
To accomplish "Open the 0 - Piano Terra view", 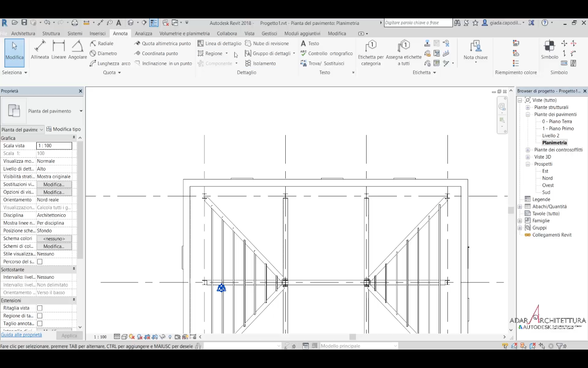I will (557, 121).
